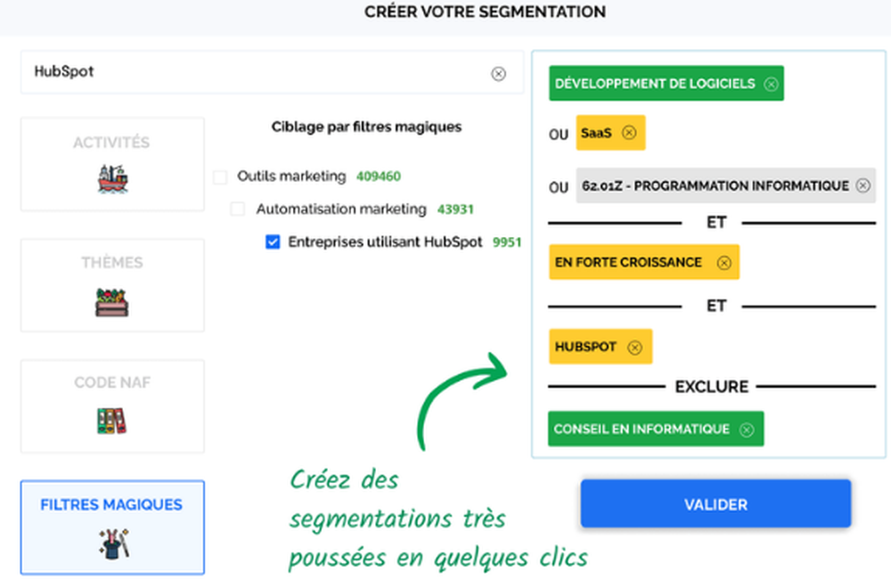Clear the HubSpot search field
The width and height of the screenshot is (891, 588).
tap(498, 74)
